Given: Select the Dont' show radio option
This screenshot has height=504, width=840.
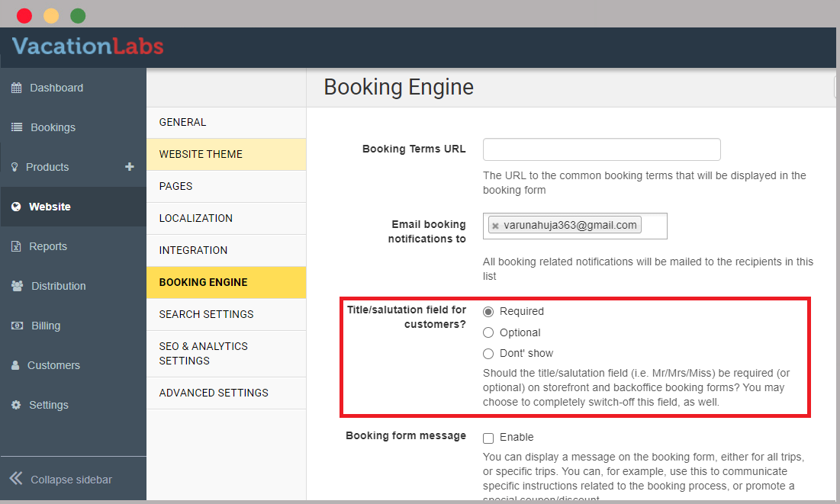Looking at the screenshot, I should (488, 353).
